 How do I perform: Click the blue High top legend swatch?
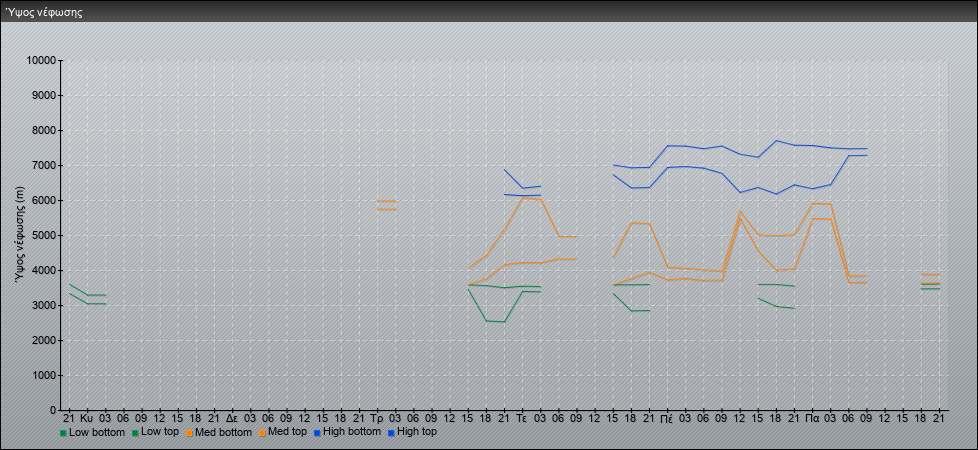click(x=390, y=433)
